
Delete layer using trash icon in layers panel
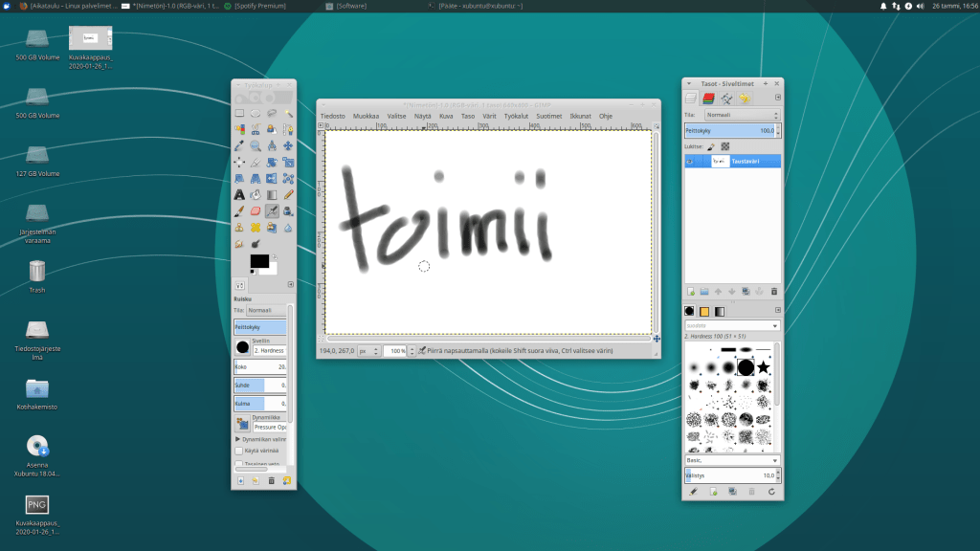point(774,291)
